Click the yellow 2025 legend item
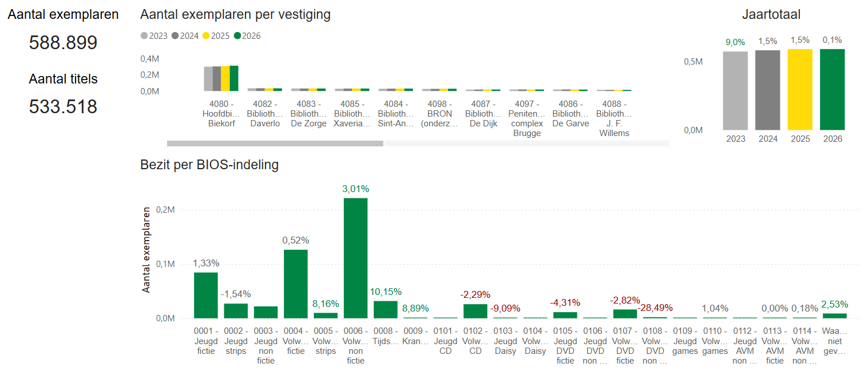Screen dimensions: 868x371 click(216, 36)
